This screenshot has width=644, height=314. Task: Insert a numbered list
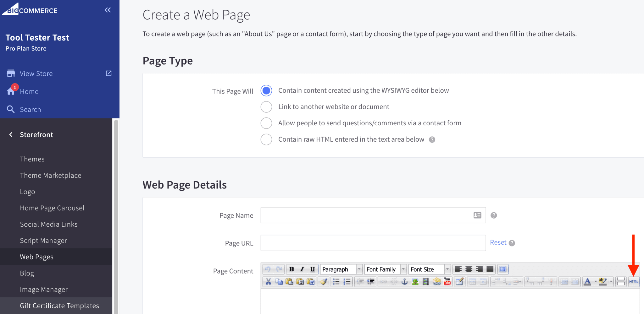tap(347, 282)
